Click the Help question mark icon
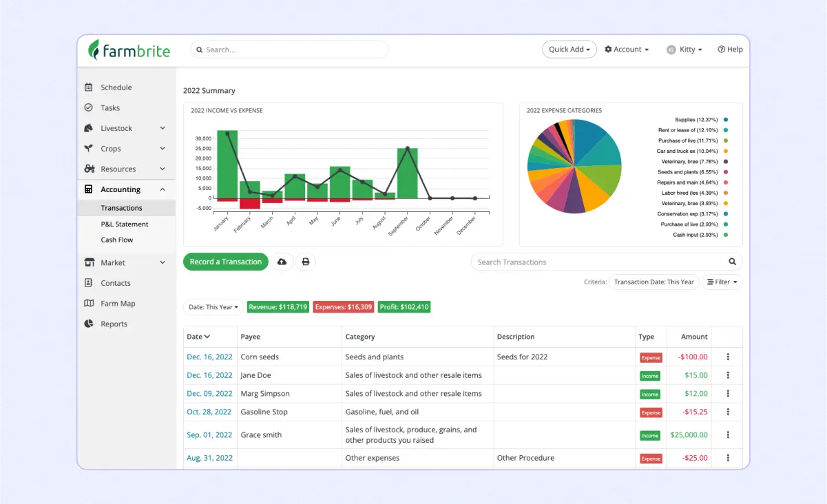The height and width of the screenshot is (504, 827). (x=721, y=50)
